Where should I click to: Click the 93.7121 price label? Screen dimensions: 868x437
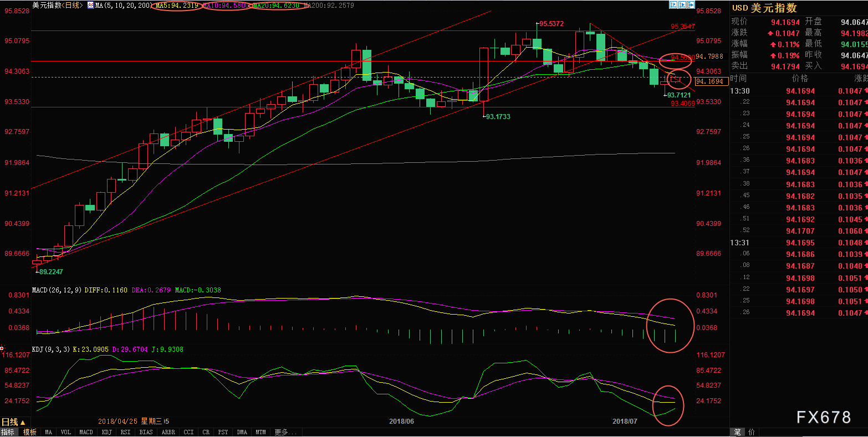[679, 95]
